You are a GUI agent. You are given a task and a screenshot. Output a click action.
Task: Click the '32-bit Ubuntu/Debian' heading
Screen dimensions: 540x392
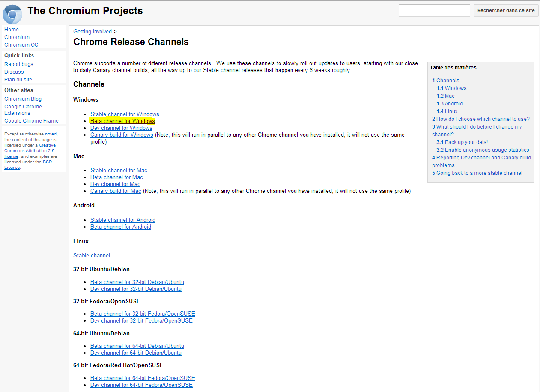coord(101,269)
